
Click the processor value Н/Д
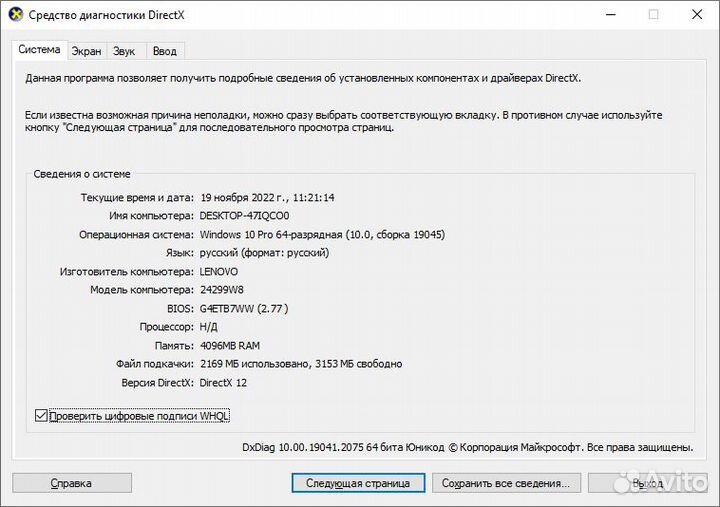208,327
